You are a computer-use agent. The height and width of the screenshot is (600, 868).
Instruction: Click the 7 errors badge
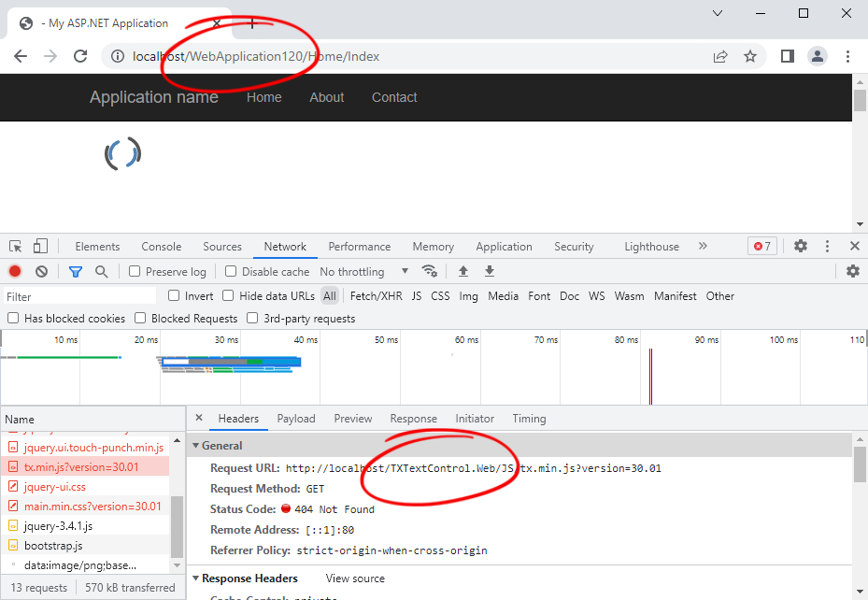coord(762,247)
